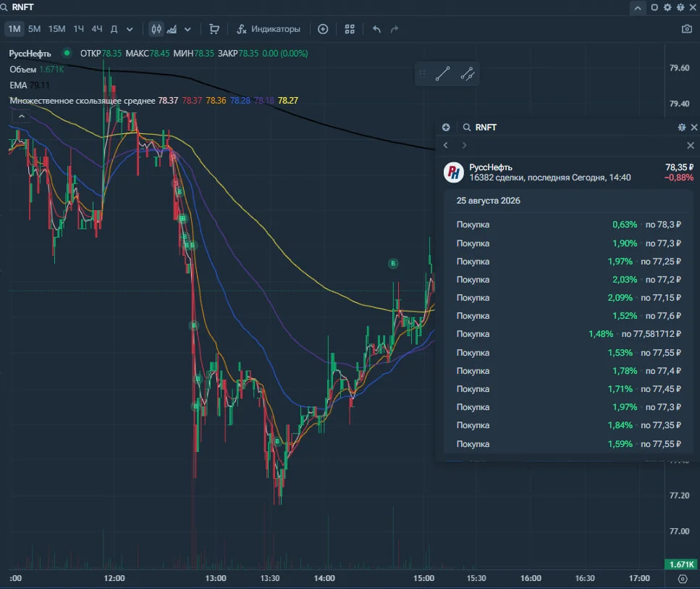
Task: Select the 1M timeframe
Action: click(14, 29)
